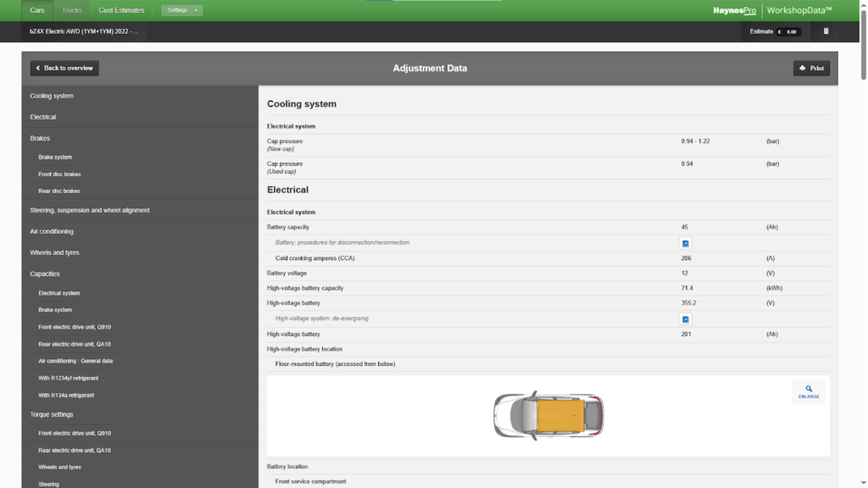Viewport: 868px width, 488px height.
Task: Open Steering, suspension and wheel alignment section
Action: pos(90,210)
